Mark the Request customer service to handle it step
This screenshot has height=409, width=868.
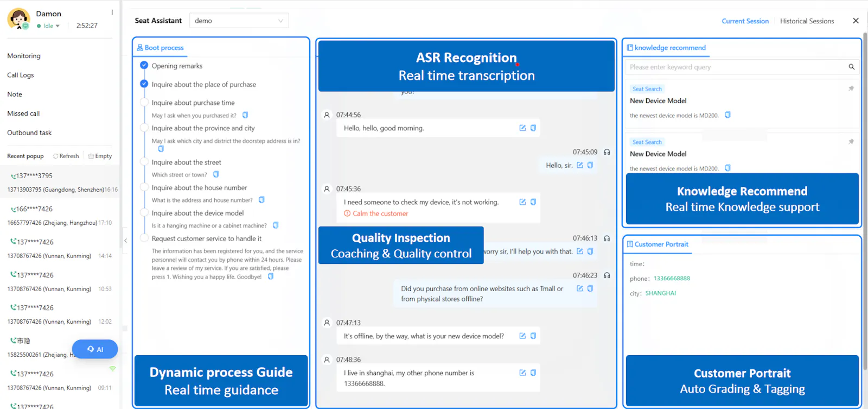[144, 238]
